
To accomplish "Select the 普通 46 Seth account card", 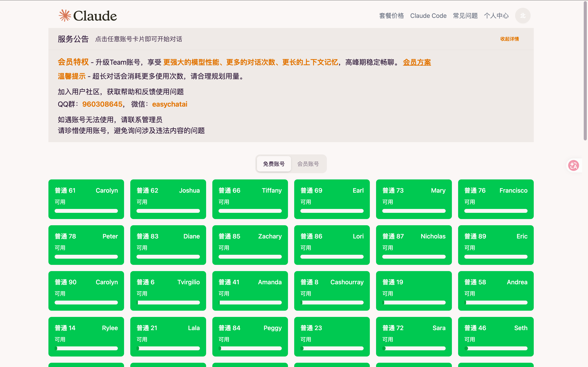I will (496, 337).
